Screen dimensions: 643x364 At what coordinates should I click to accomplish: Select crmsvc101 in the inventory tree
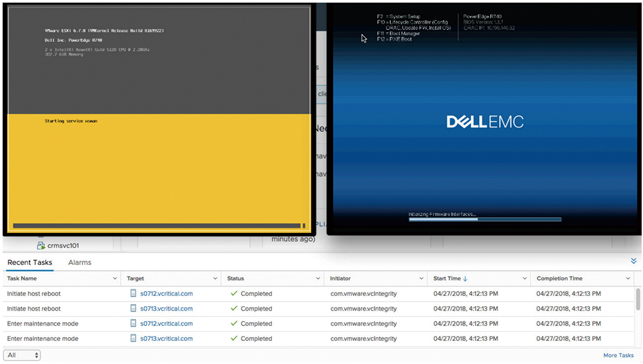(x=63, y=246)
